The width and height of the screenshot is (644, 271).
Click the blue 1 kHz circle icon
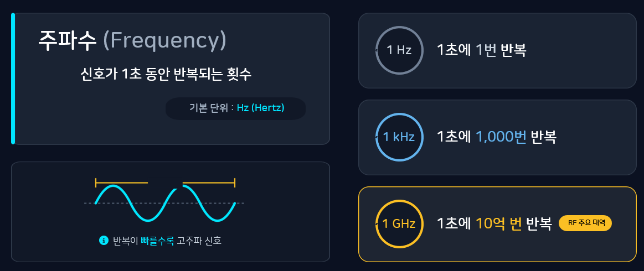click(399, 137)
